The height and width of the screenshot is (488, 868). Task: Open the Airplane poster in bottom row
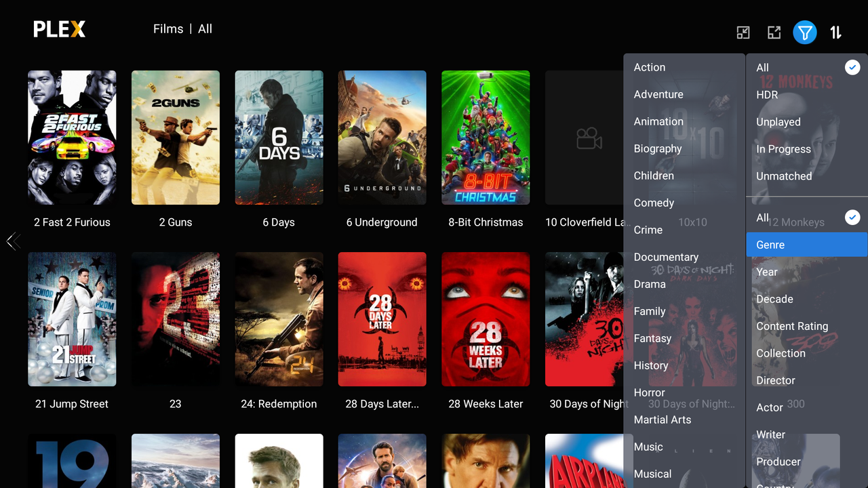(x=585, y=461)
